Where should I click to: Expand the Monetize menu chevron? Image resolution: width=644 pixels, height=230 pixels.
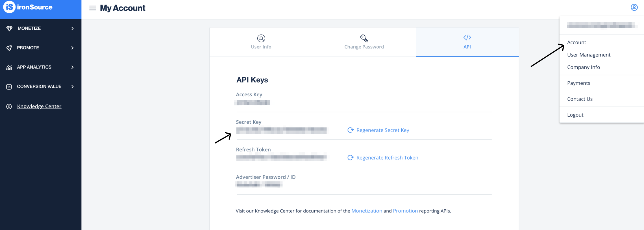[73, 29]
